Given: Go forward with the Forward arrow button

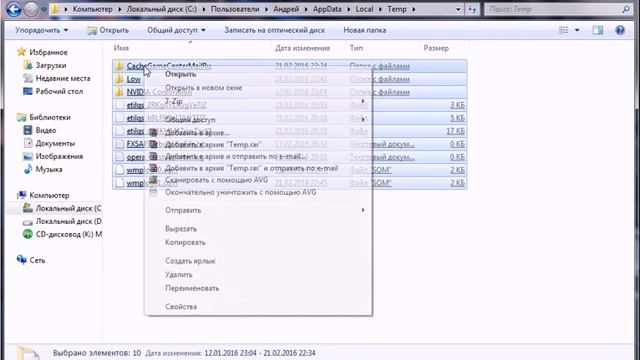Looking at the screenshot, I should (31, 9).
